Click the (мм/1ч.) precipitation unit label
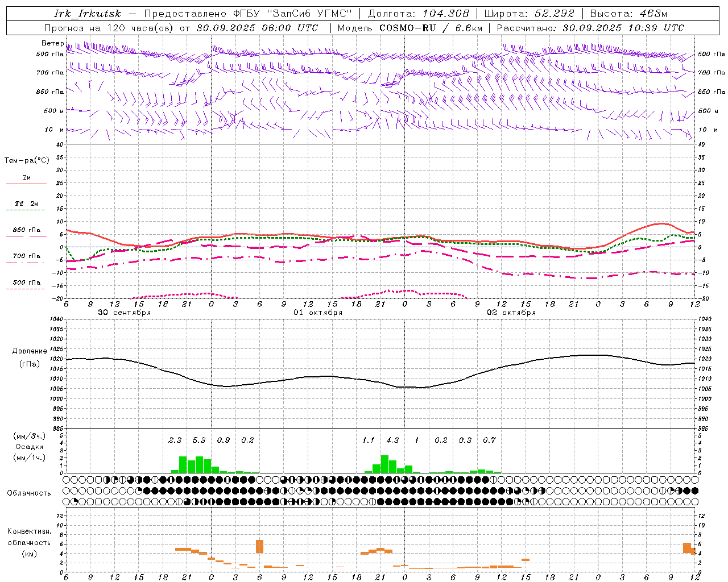 click(x=29, y=458)
